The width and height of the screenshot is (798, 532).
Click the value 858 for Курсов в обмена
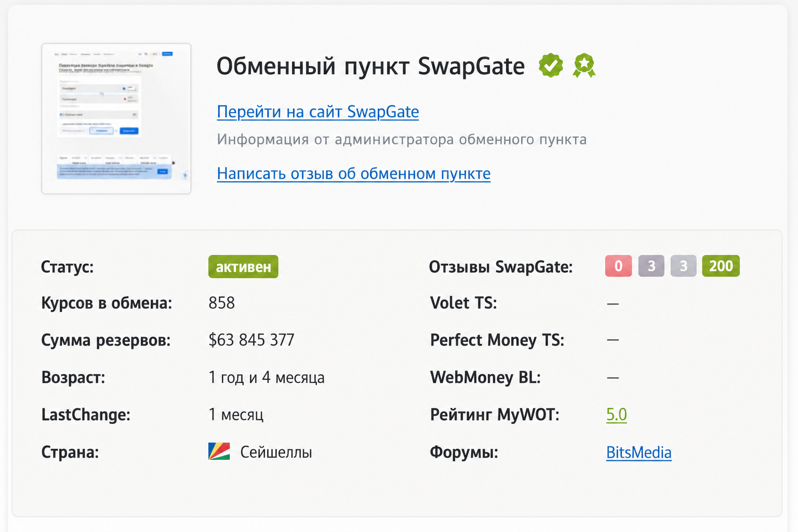point(222,303)
